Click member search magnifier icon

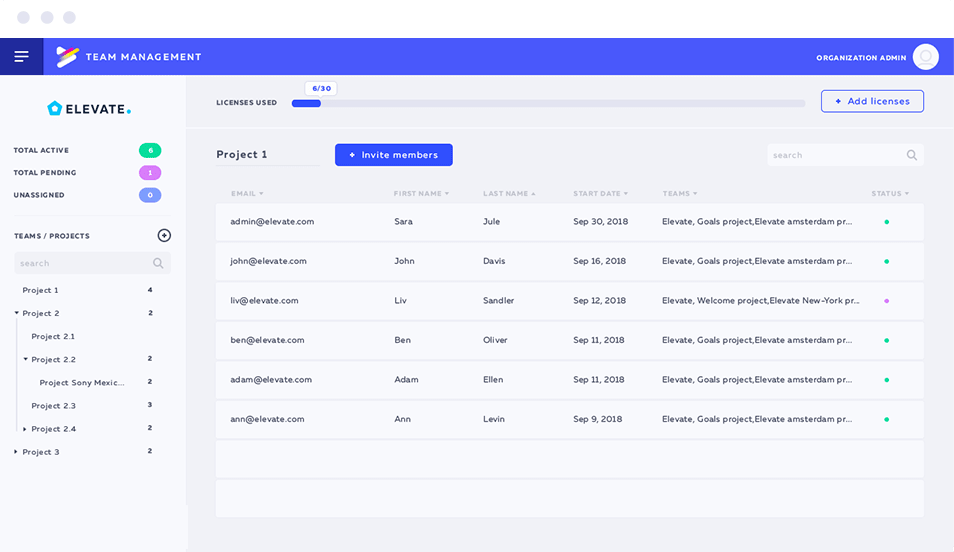(911, 155)
